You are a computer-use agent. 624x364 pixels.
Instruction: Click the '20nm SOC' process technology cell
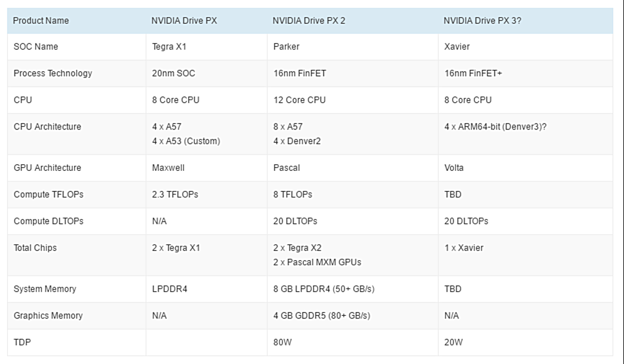tap(174, 73)
